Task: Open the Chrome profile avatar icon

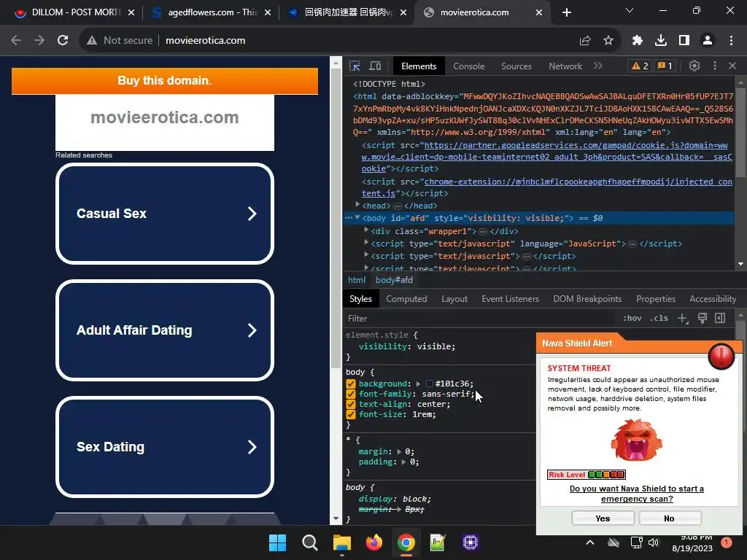Action: tap(708, 41)
